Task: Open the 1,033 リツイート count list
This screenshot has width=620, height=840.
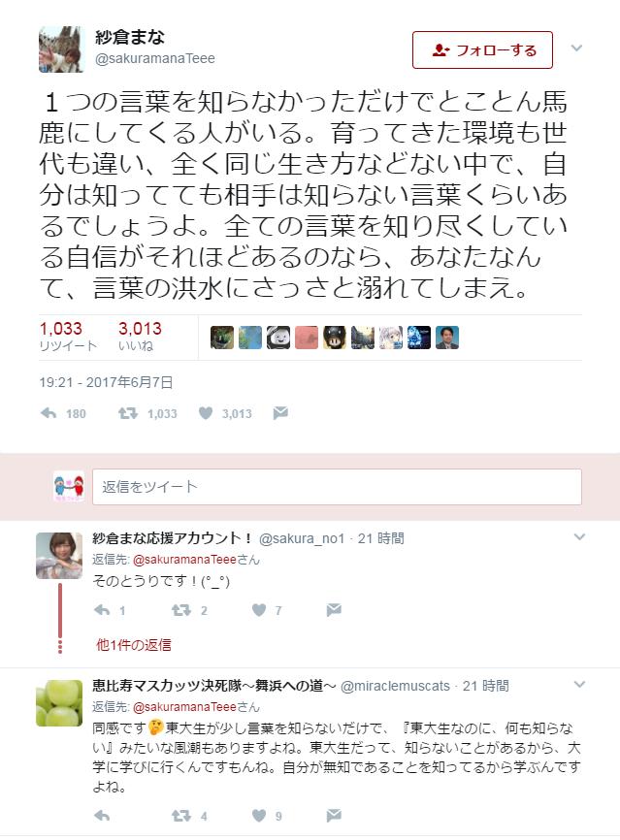Action: pos(68,336)
